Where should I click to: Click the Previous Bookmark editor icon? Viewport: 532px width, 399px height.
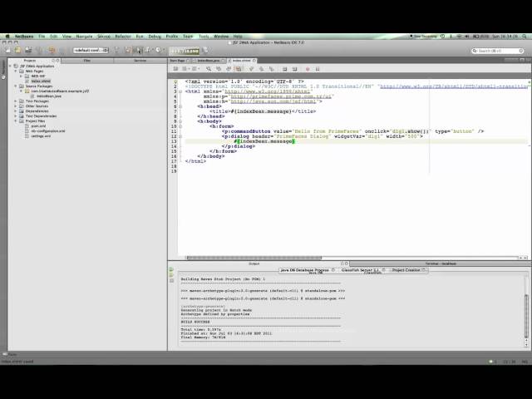point(251,69)
